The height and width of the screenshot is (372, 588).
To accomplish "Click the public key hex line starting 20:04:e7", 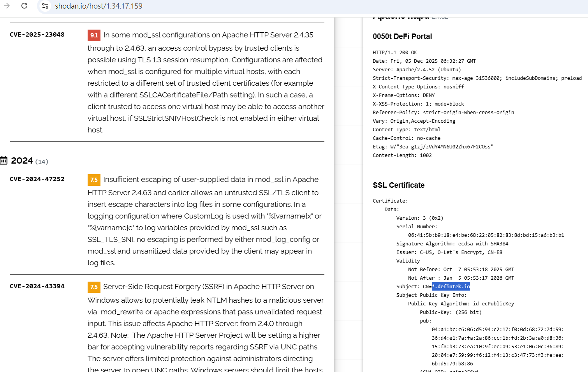I will (x=498, y=355).
